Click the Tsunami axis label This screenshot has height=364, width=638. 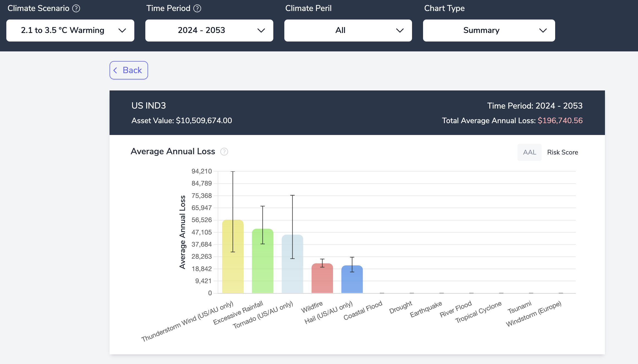point(519,307)
